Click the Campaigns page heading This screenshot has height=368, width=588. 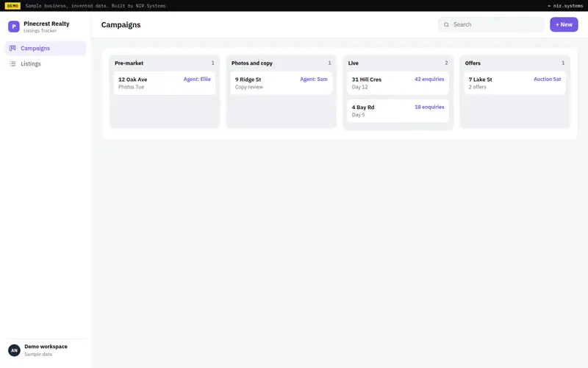[x=121, y=25]
